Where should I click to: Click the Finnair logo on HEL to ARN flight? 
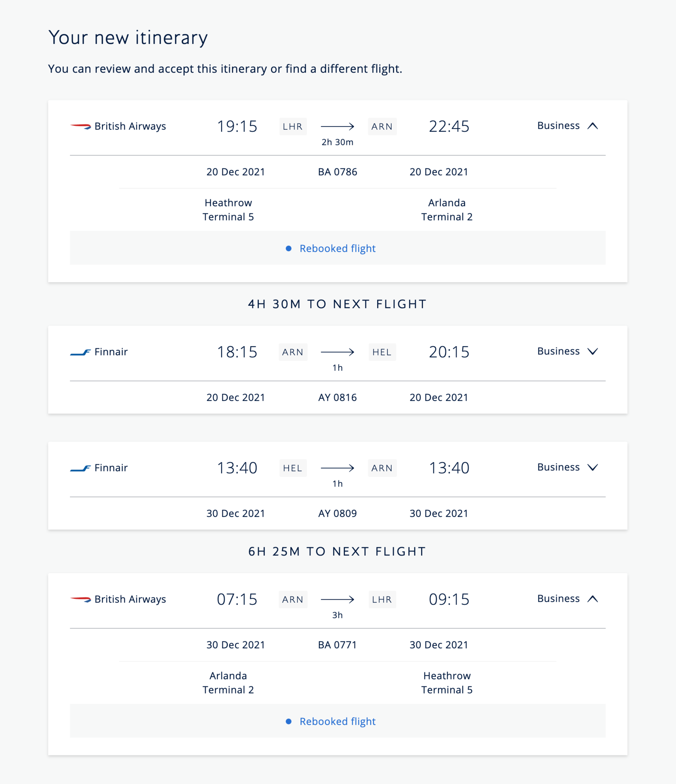(80, 468)
